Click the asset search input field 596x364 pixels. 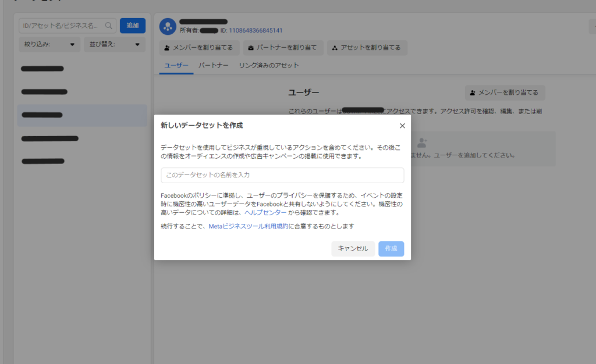(x=61, y=26)
